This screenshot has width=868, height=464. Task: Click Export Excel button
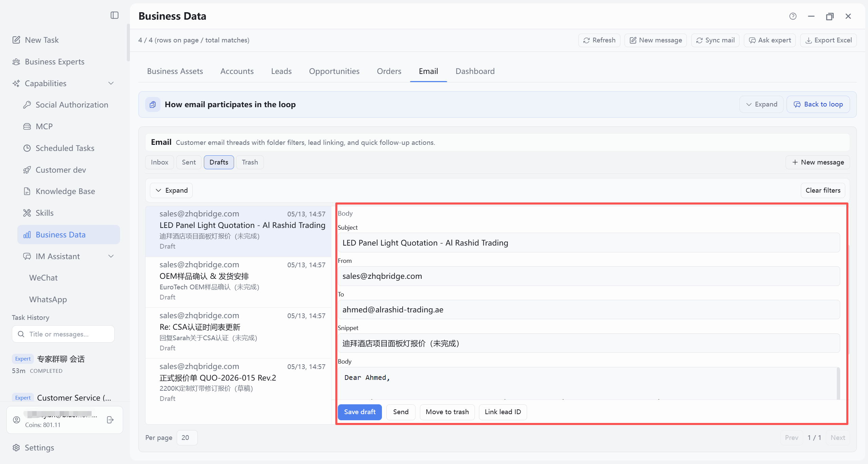pyautogui.click(x=828, y=40)
